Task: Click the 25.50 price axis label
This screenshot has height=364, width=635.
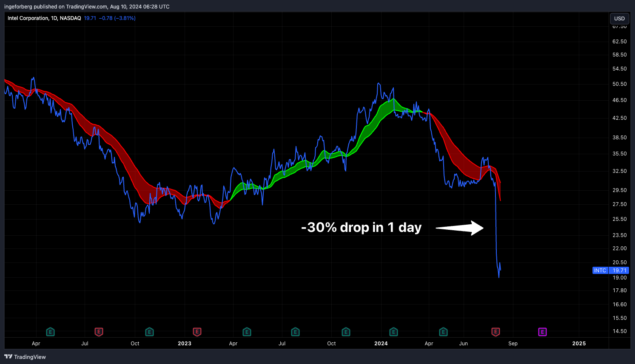Action: [x=620, y=219]
